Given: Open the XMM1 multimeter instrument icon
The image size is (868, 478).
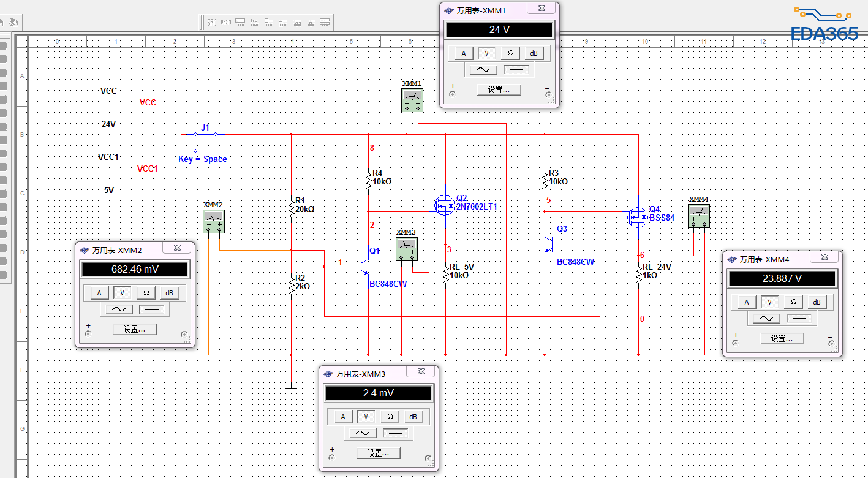Looking at the screenshot, I should (x=412, y=100).
